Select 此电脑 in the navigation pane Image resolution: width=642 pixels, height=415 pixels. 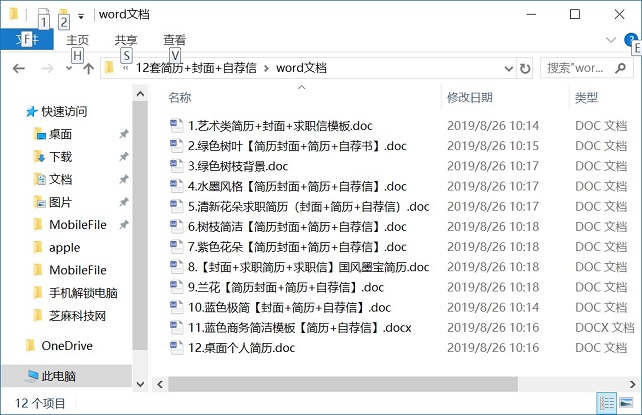[x=58, y=376]
